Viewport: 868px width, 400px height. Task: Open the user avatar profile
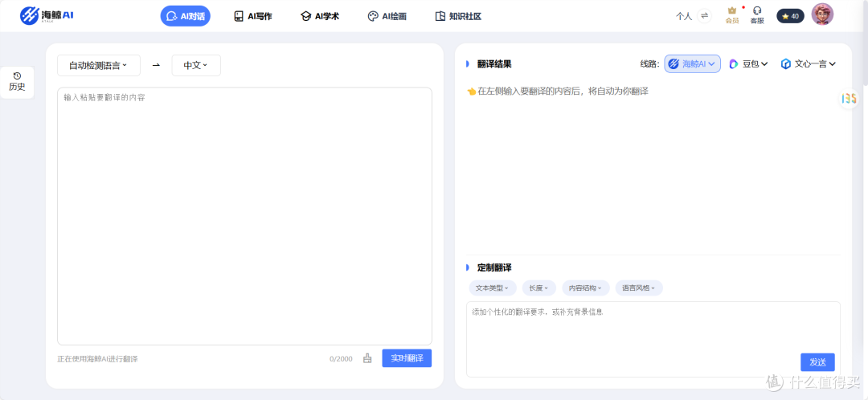pyautogui.click(x=822, y=14)
